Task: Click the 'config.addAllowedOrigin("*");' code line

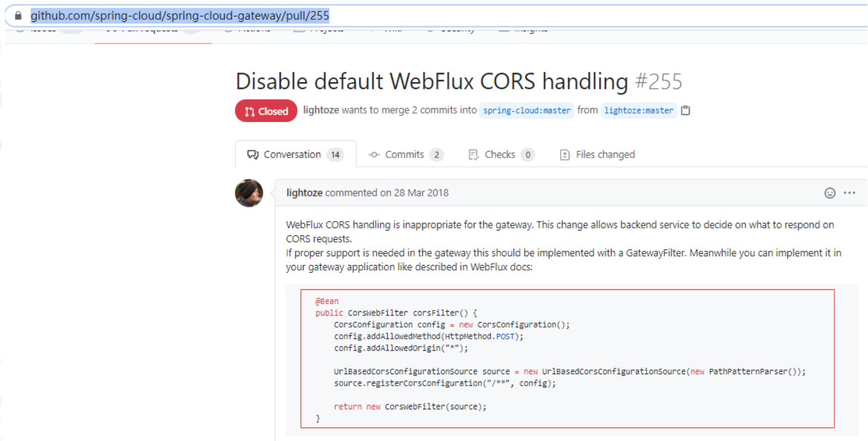Action: [x=401, y=348]
